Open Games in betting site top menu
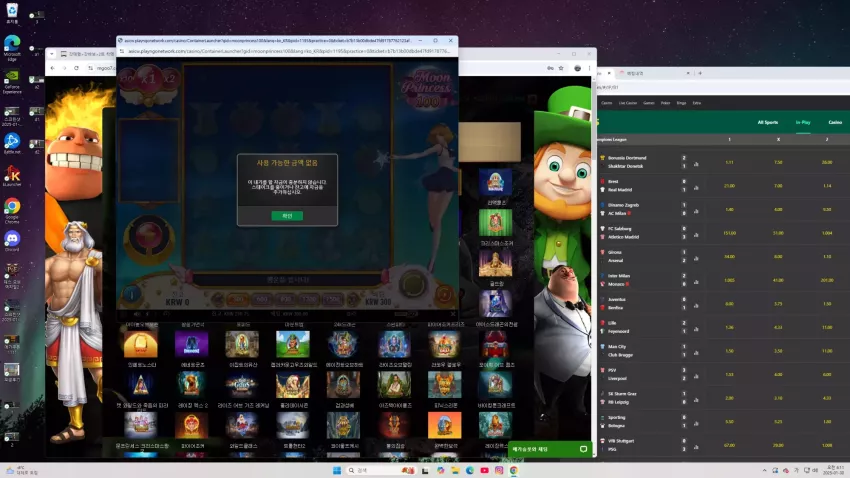This screenshot has height=478, width=850. [648, 103]
